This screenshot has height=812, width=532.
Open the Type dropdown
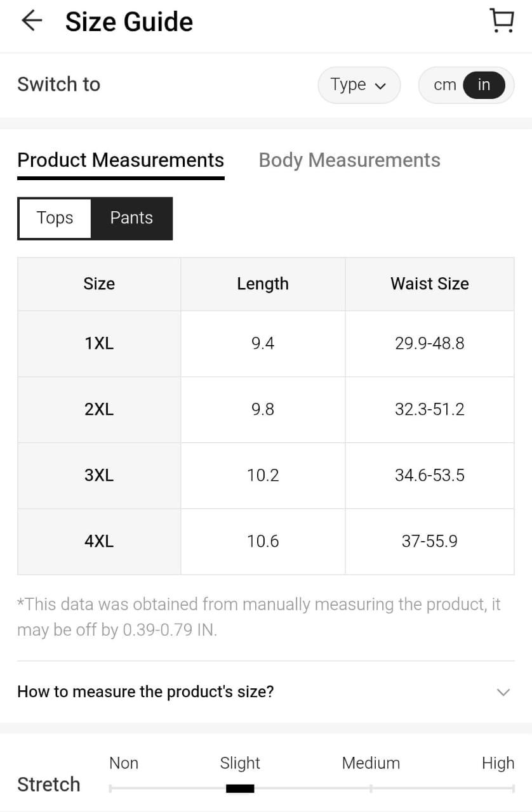click(359, 85)
